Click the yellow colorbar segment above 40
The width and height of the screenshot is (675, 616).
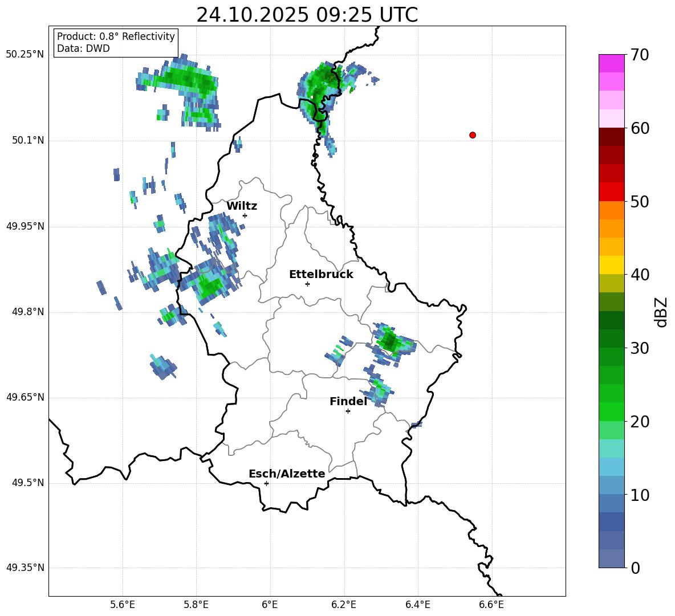coord(611,265)
